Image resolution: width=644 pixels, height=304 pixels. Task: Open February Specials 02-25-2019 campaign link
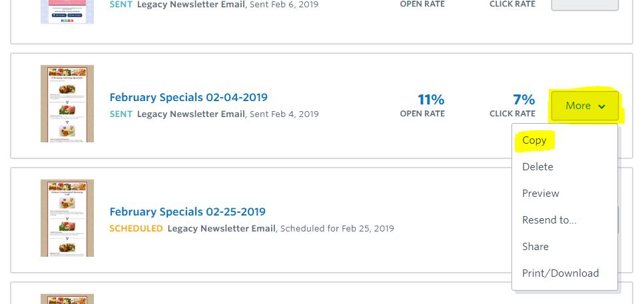click(187, 212)
